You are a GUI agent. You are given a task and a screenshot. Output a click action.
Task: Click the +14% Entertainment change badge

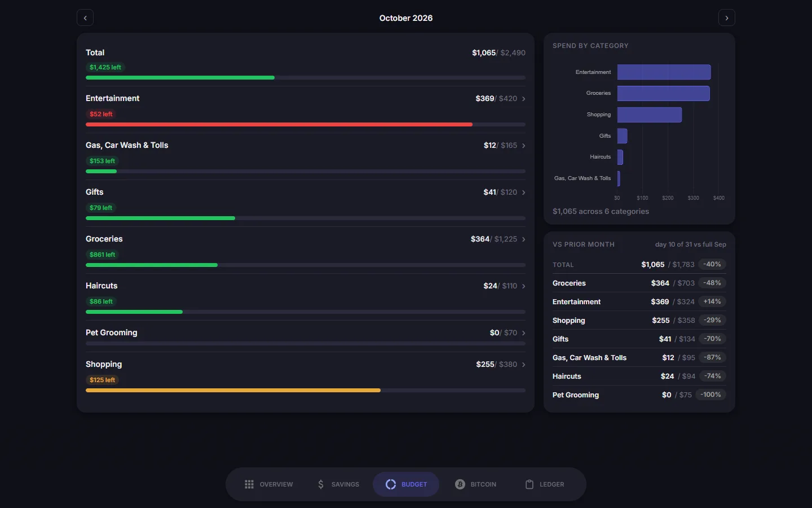(x=712, y=301)
